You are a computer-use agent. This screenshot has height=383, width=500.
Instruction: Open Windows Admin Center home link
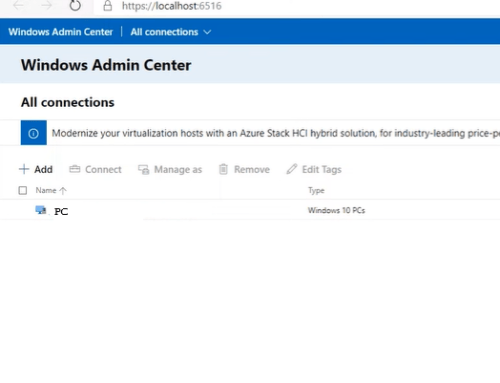[x=61, y=32]
